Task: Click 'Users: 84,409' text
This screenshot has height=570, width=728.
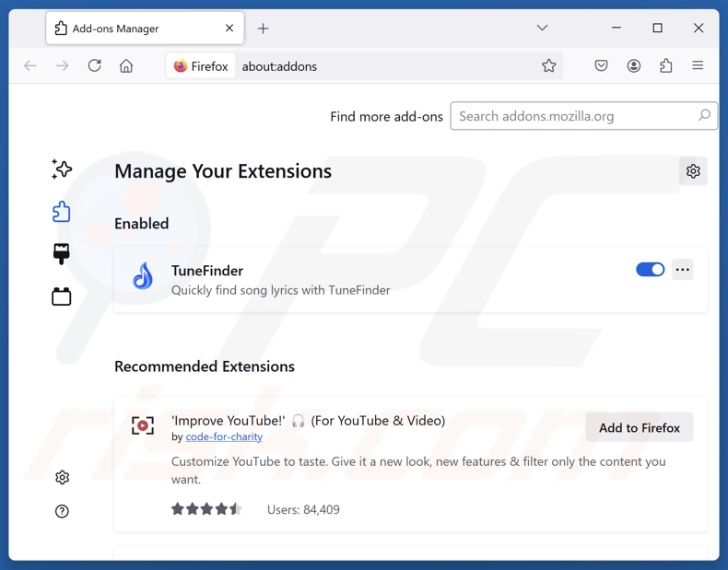Action: point(303,510)
